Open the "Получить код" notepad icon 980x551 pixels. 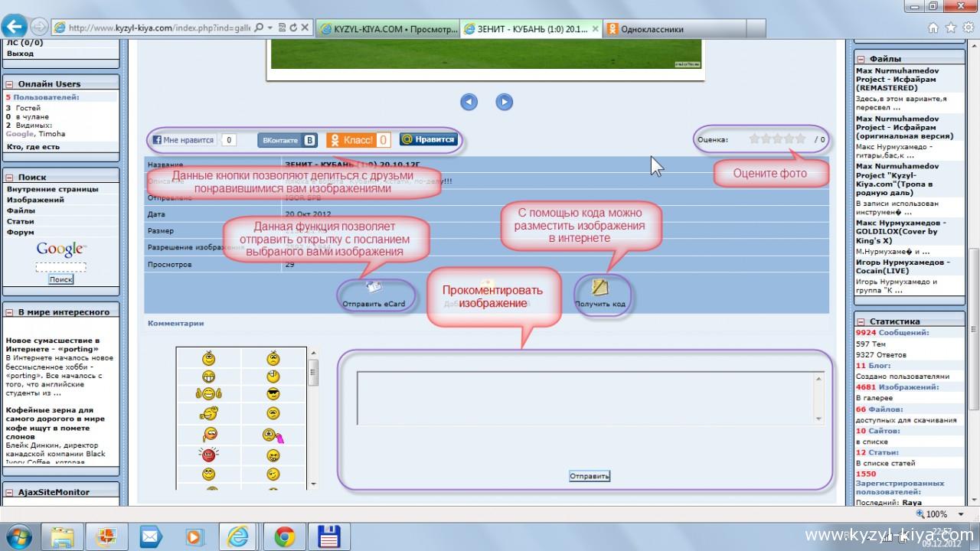coord(600,288)
